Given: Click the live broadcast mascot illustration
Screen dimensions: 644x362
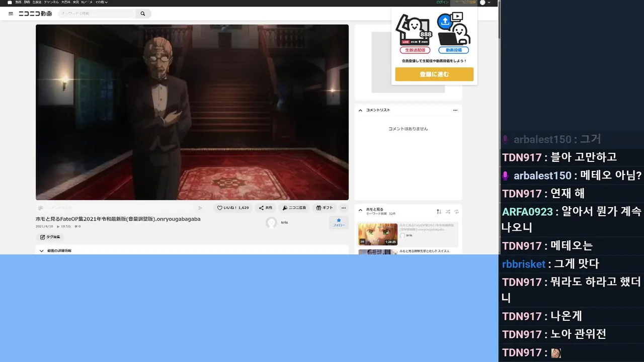Looking at the screenshot, I should tap(415, 30).
